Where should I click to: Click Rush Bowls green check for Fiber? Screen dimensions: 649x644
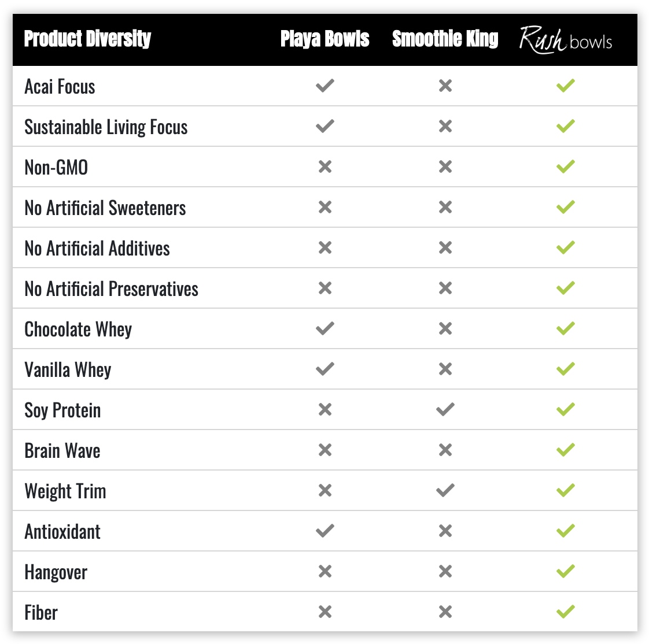click(x=565, y=612)
